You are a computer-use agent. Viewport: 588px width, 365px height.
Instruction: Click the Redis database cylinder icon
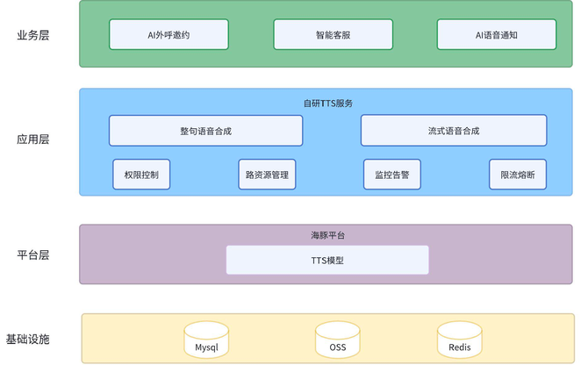(x=459, y=340)
